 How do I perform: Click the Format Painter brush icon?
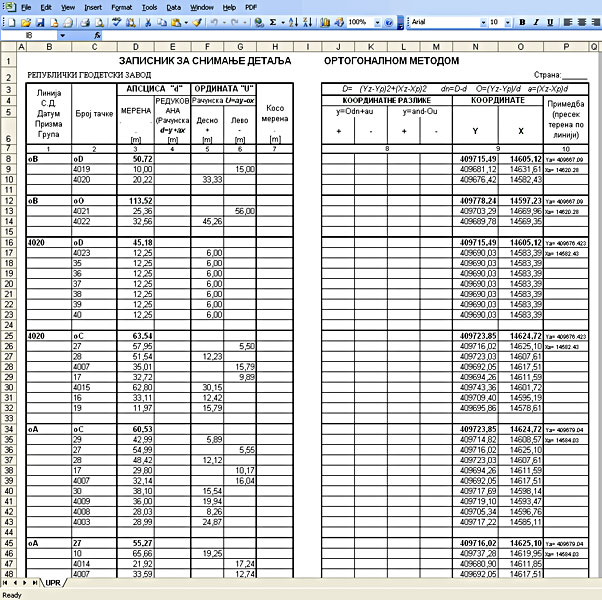pos(196,21)
